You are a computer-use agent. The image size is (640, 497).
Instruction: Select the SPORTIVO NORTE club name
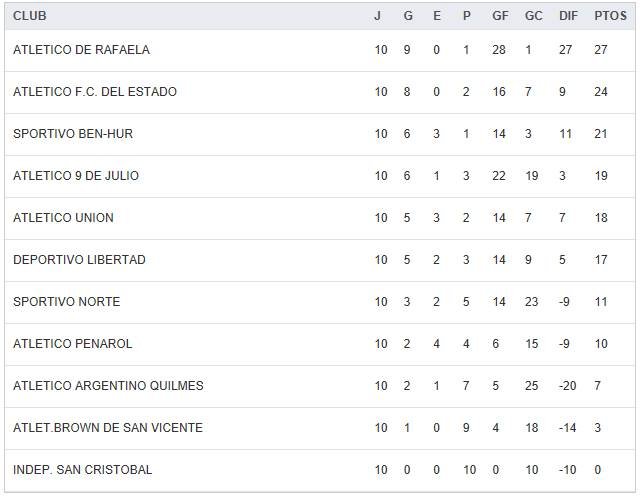[x=66, y=302]
